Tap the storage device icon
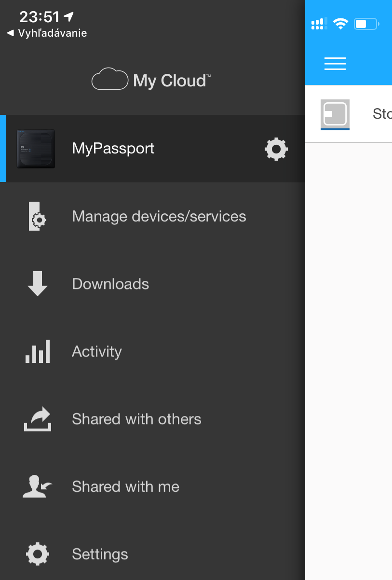The height and width of the screenshot is (580, 392). coord(335,114)
